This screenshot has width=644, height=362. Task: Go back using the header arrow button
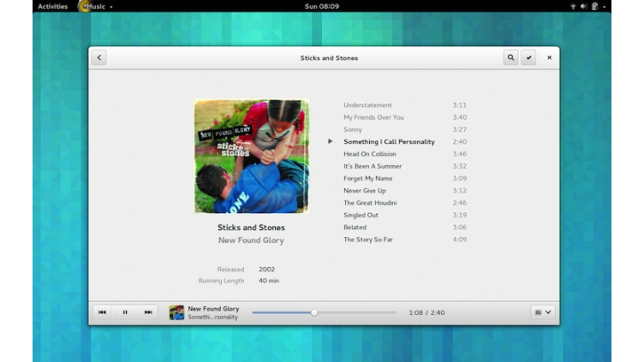(99, 57)
